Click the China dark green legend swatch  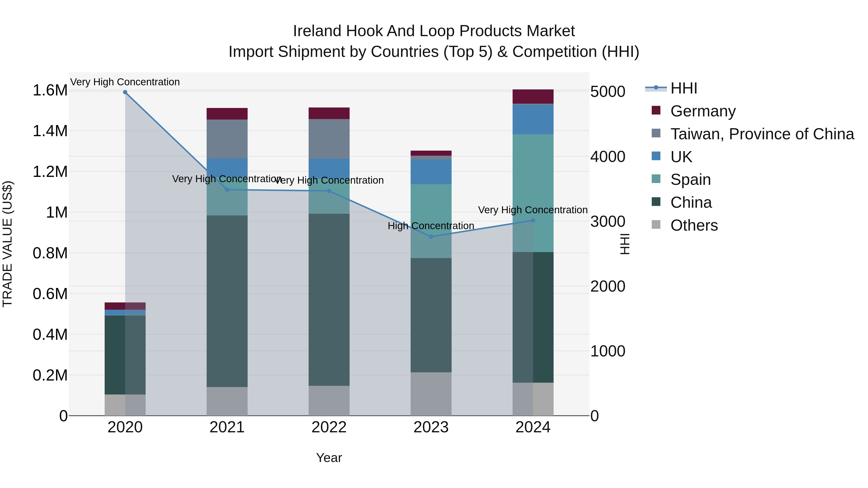(656, 201)
